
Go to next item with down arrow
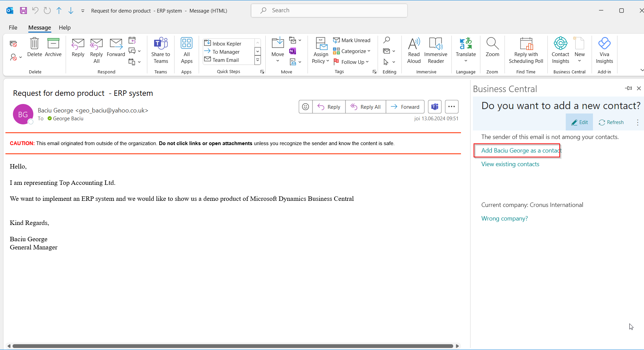coord(71,11)
